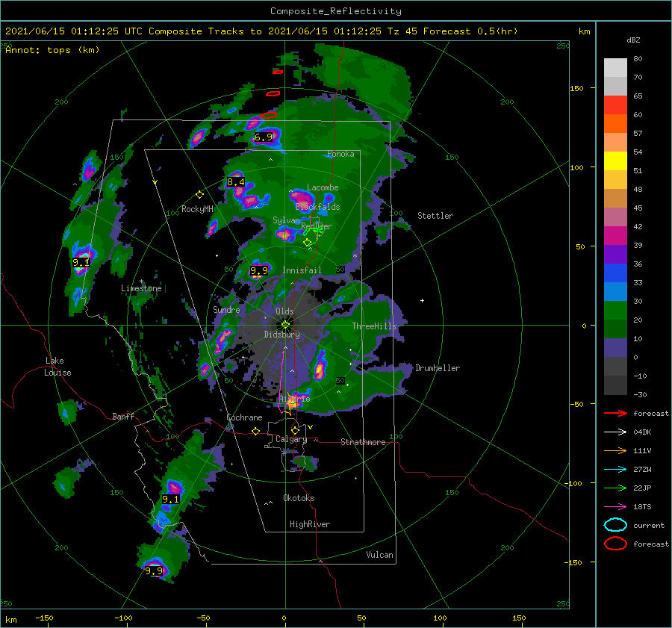The height and width of the screenshot is (628, 672).
Task: Click the 'Annot: tops (km)' annotation text
Action: (52, 50)
